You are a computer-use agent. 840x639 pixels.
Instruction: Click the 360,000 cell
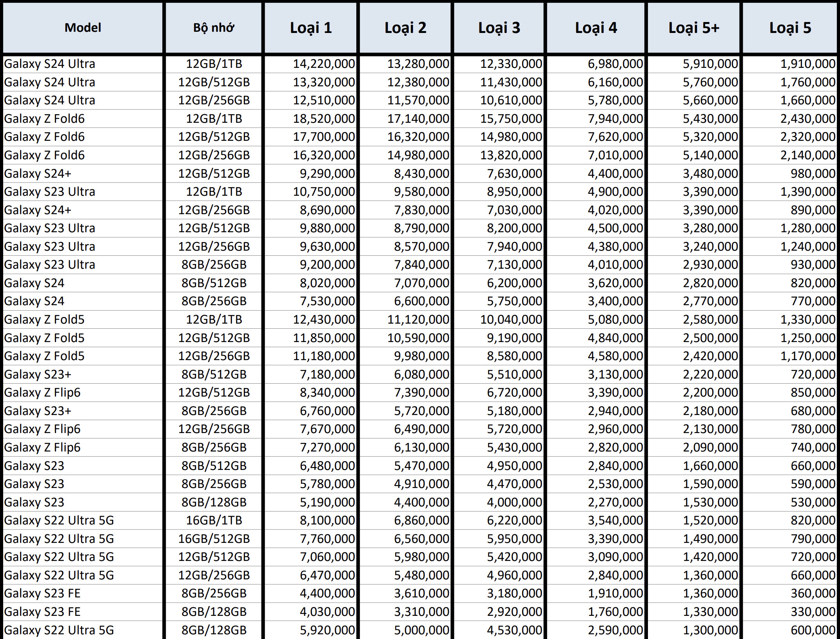point(790,593)
